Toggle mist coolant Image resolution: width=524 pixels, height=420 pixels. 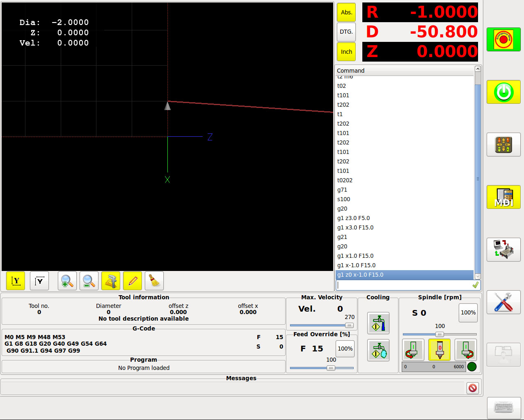(378, 350)
